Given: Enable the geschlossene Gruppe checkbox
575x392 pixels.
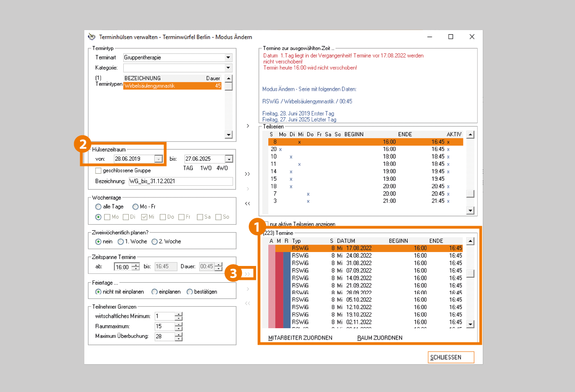Looking at the screenshot, I should [x=98, y=171].
